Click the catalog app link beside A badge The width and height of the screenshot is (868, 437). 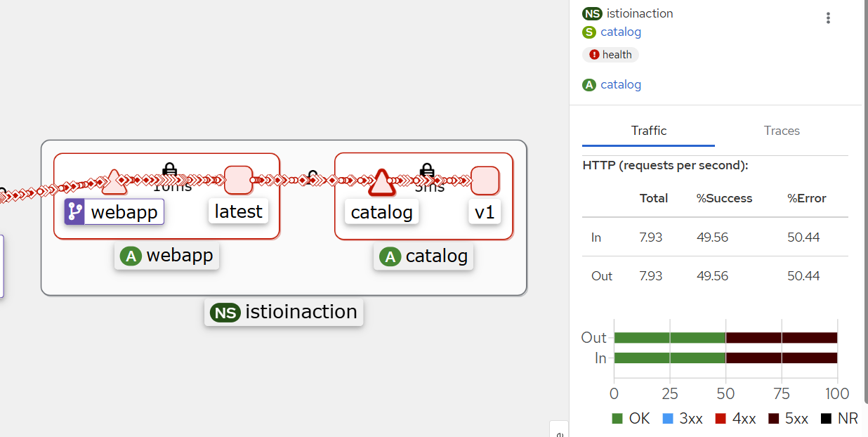tap(621, 84)
